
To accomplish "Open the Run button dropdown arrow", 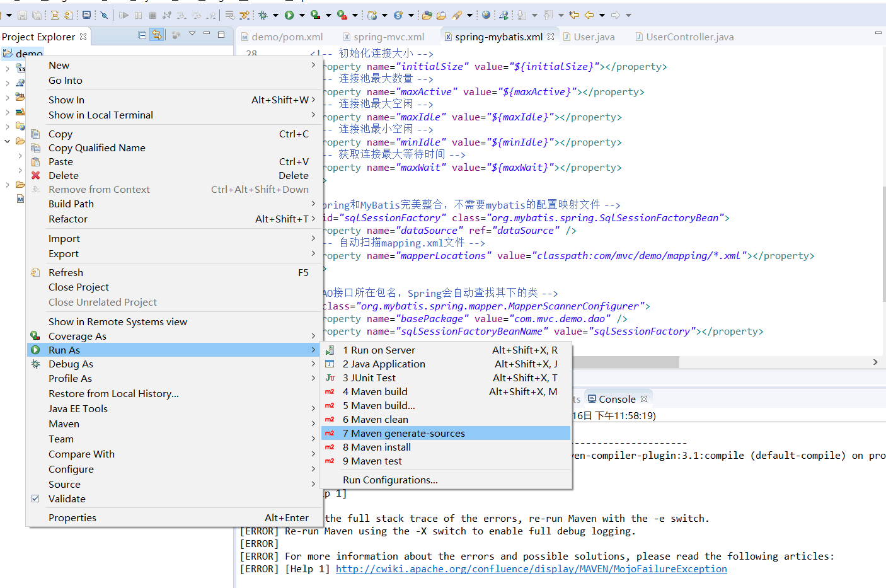I will coord(302,14).
